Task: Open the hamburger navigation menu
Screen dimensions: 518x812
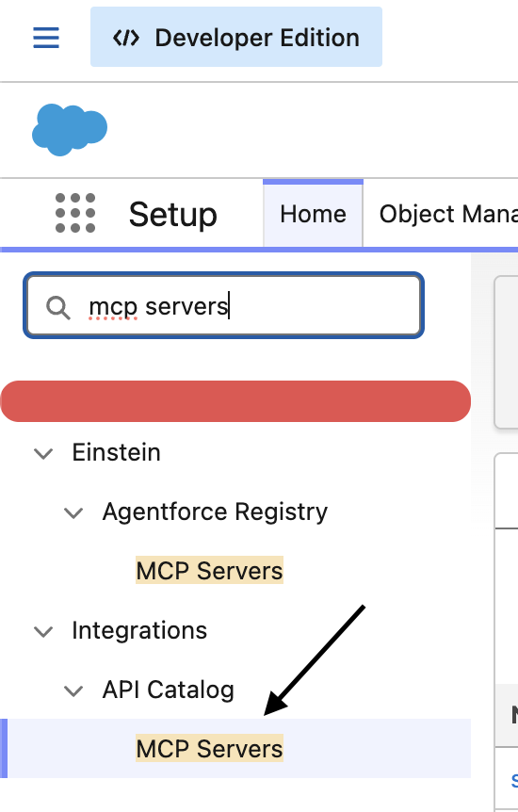Action: coord(46,38)
